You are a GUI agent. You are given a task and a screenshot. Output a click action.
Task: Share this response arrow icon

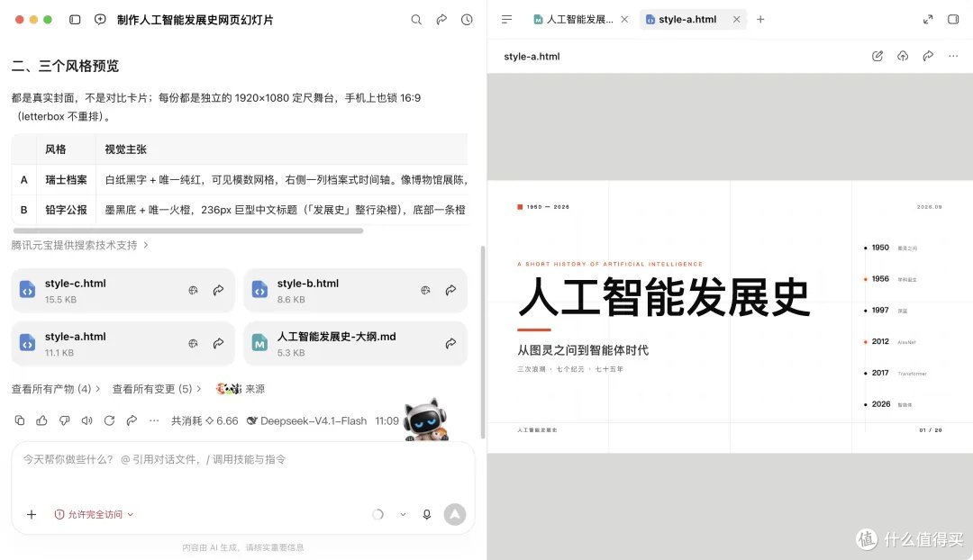click(x=132, y=420)
